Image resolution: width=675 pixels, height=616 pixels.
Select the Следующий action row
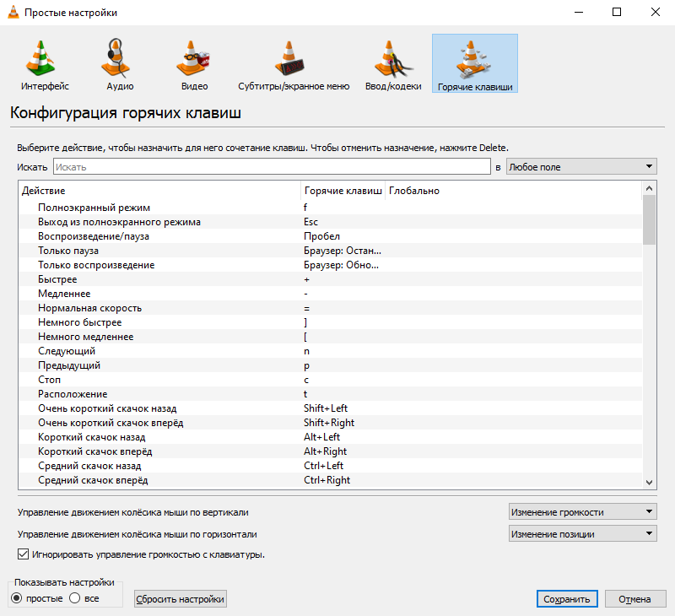click(x=330, y=351)
